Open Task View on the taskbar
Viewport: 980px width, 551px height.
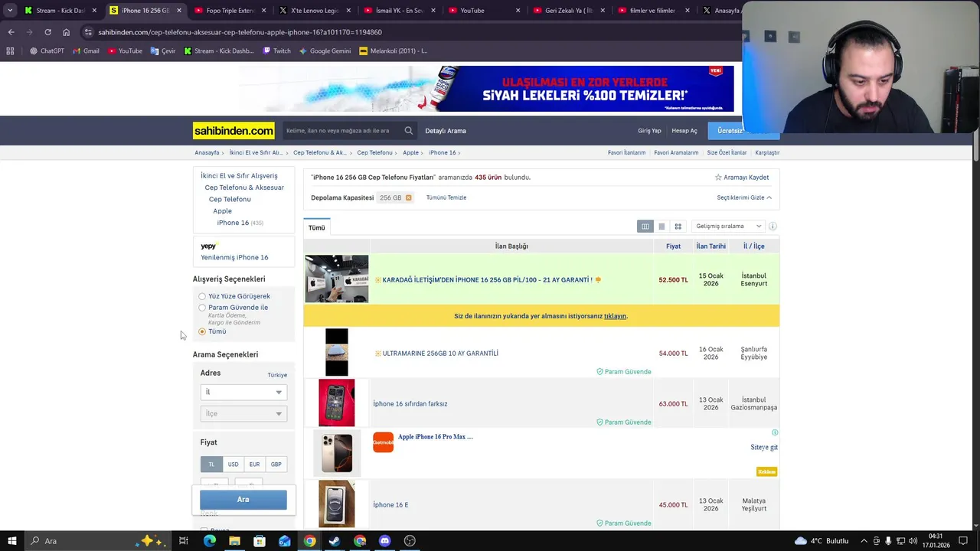coord(184,541)
